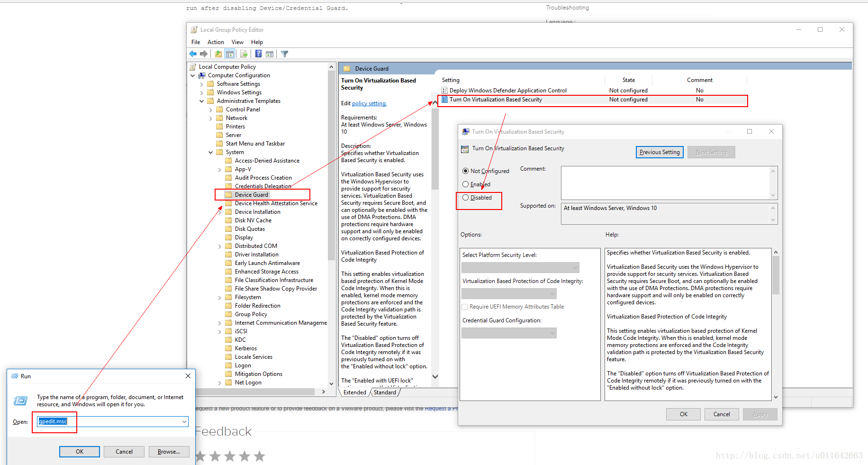This screenshot has height=465, width=868.
Task: Open the View menu
Action: (237, 42)
